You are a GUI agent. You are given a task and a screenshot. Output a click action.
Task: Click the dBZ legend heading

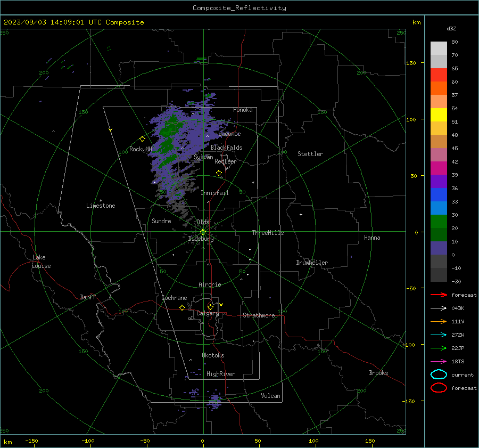tap(451, 28)
